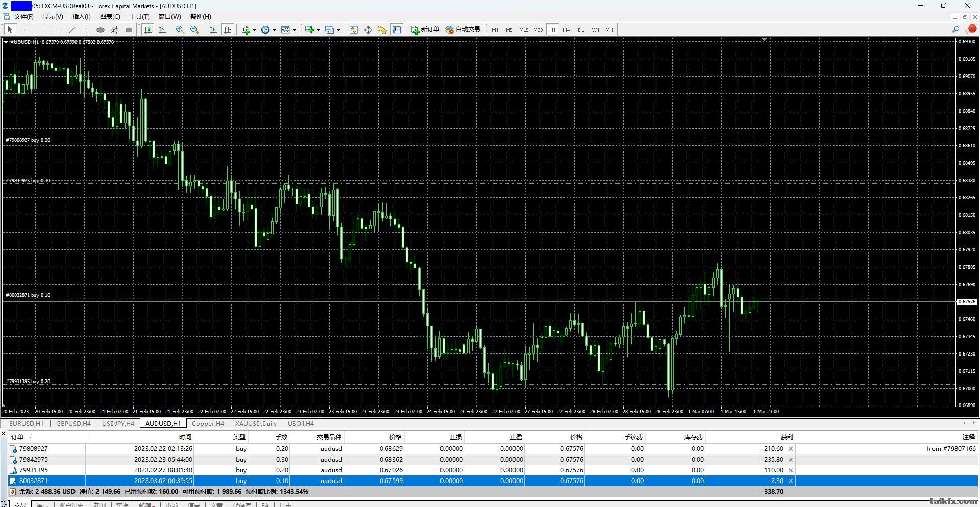
Task: Open the 帮助(H) menu
Action: (x=201, y=17)
